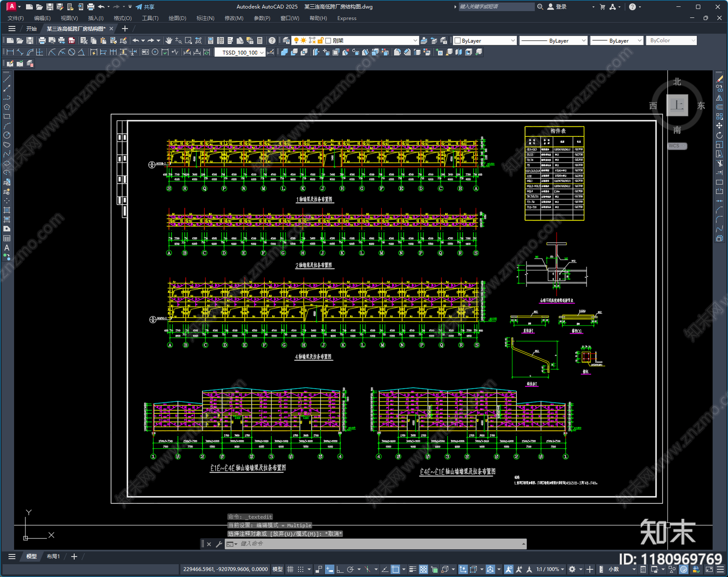Click the Help question mark icon
This screenshot has height=577, width=728.
pyautogui.click(x=632, y=7)
